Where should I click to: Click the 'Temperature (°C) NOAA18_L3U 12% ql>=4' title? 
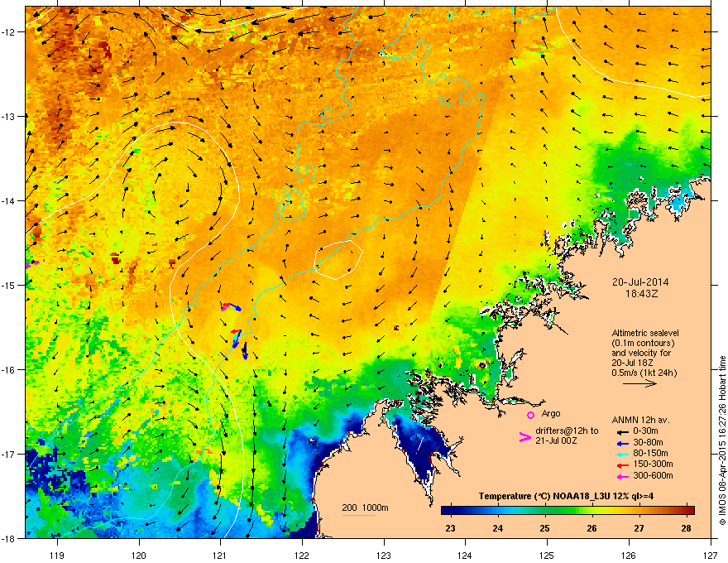[566, 496]
